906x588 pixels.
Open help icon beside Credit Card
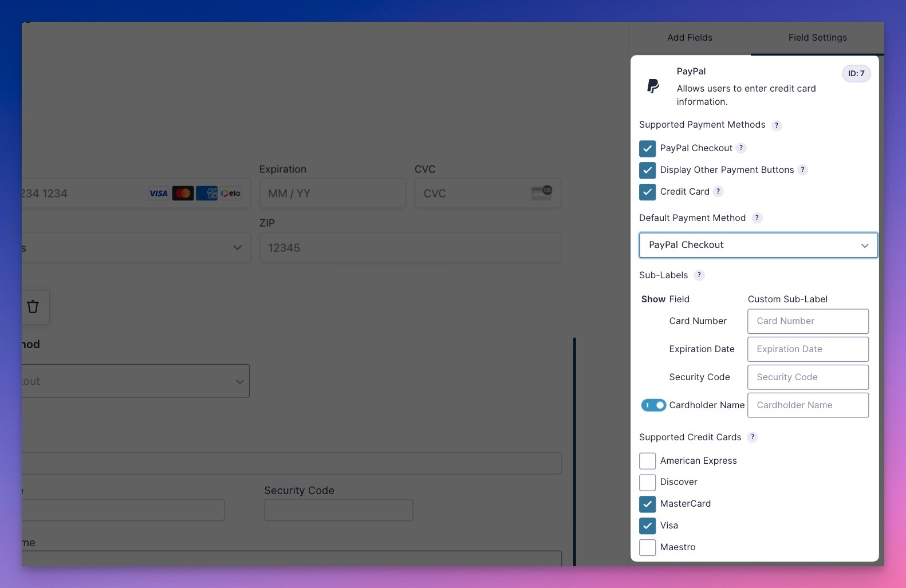tap(718, 191)
